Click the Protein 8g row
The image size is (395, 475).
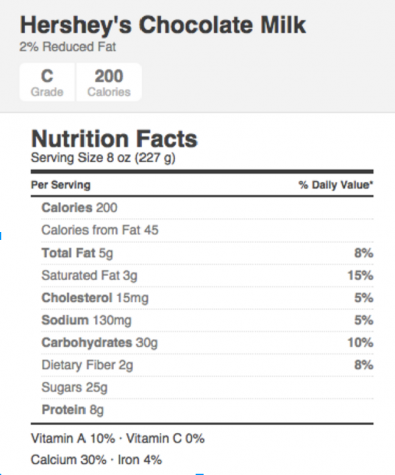[207, 410]
